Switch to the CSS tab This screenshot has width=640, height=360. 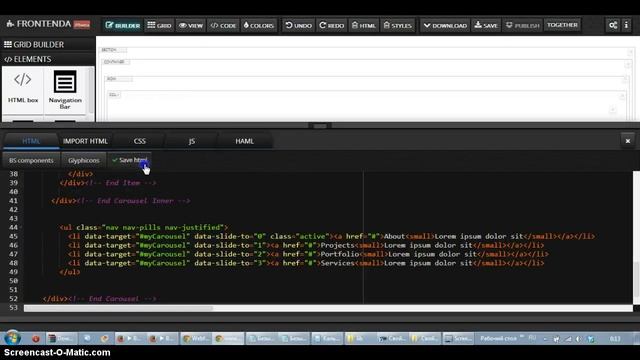(140, 141)
